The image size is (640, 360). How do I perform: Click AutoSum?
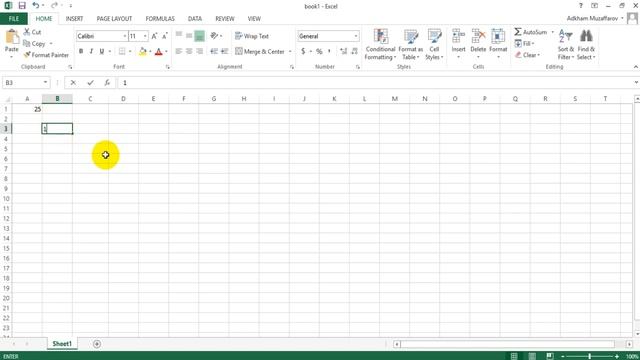(x=531, y=32)
